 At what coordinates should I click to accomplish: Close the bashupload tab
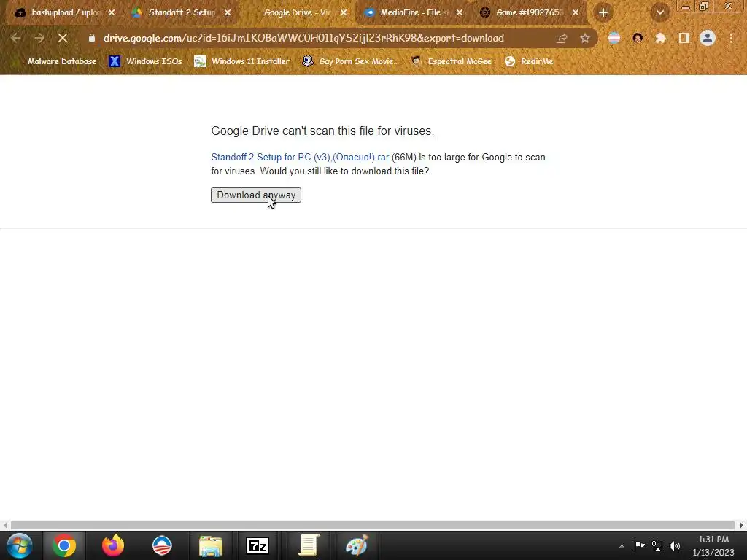pyautogui.click(x=112, y=12)
